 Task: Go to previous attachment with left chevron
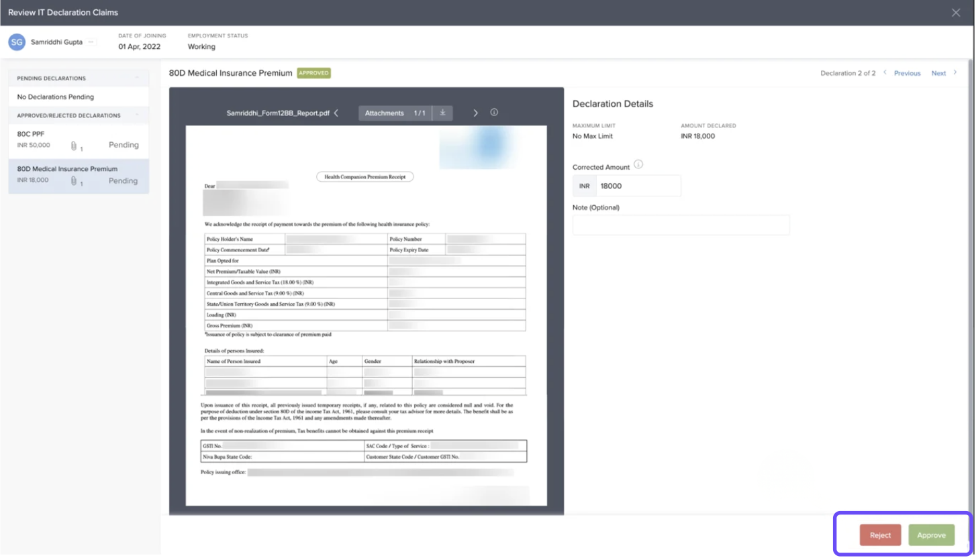336,113
